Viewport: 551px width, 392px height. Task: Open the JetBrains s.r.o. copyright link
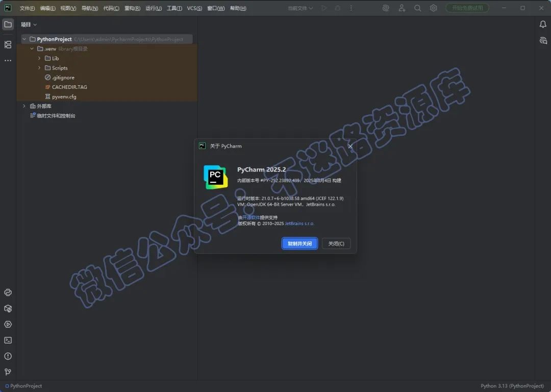click(x=299, y=223)
